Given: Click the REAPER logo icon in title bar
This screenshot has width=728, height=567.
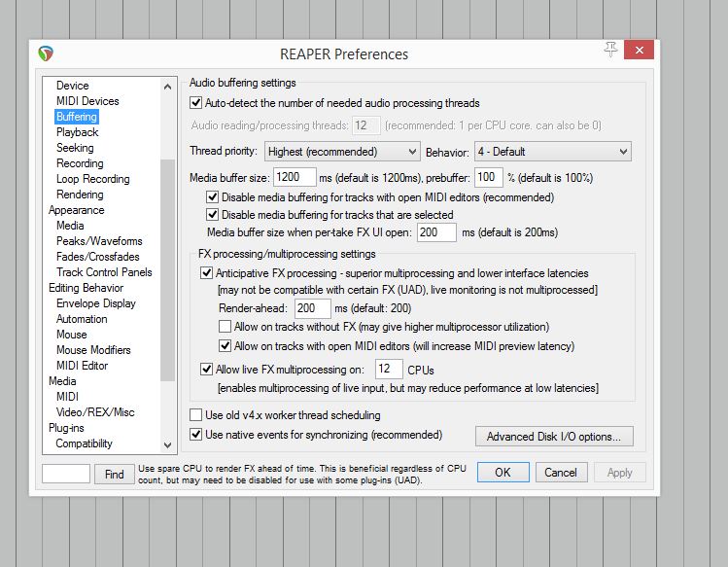Looking at the screenshot, I should tap(46, 53).
